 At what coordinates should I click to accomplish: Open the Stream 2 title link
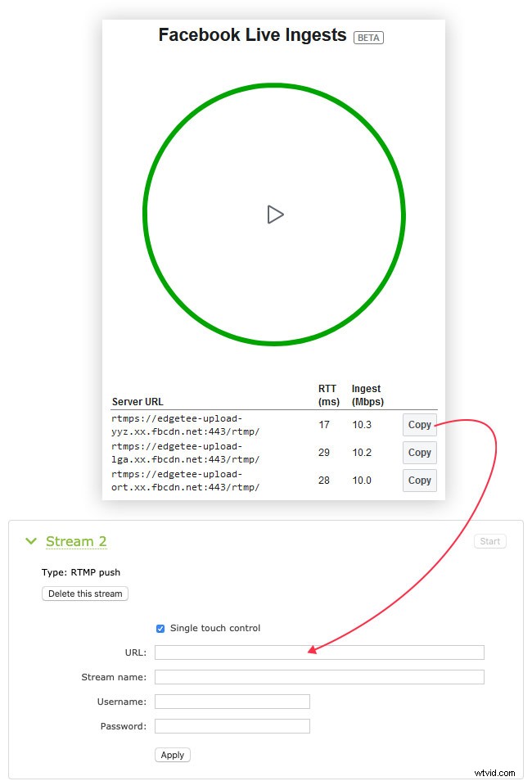click(x=76, y=541)
